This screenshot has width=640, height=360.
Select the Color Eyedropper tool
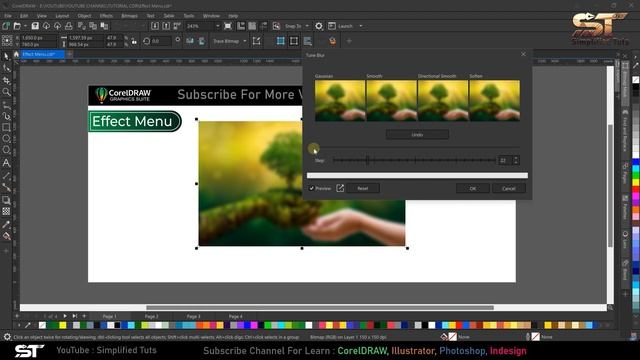click(6, 224)
